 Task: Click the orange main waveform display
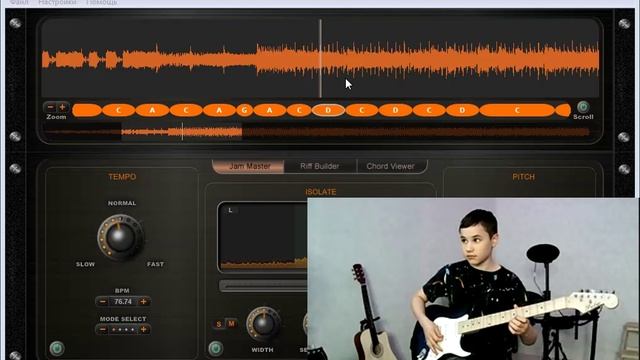click(x=320, y=58)
